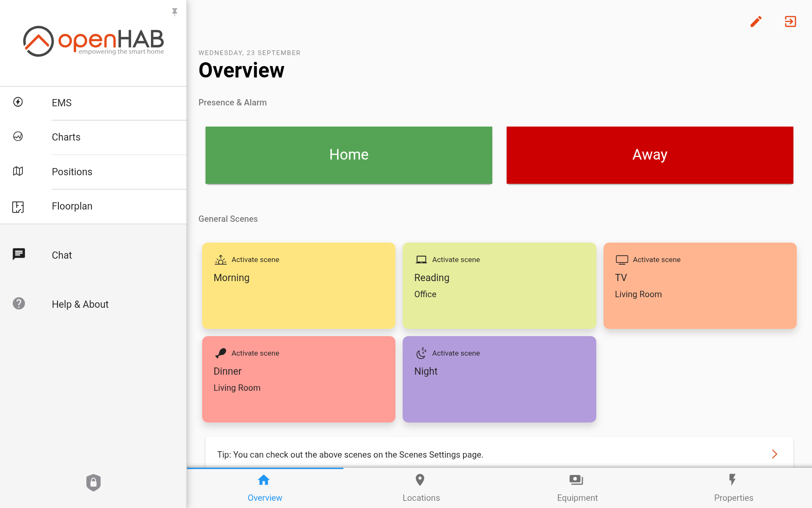Activate the Night scene
Screen dimensions: 812x508
click(x=499, y=379)
